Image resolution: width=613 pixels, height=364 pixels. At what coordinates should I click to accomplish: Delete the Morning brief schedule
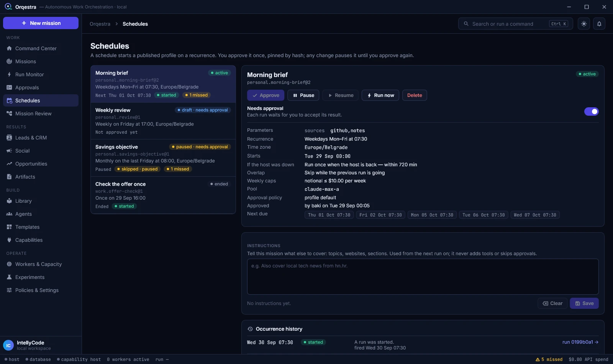click(415, 95)
